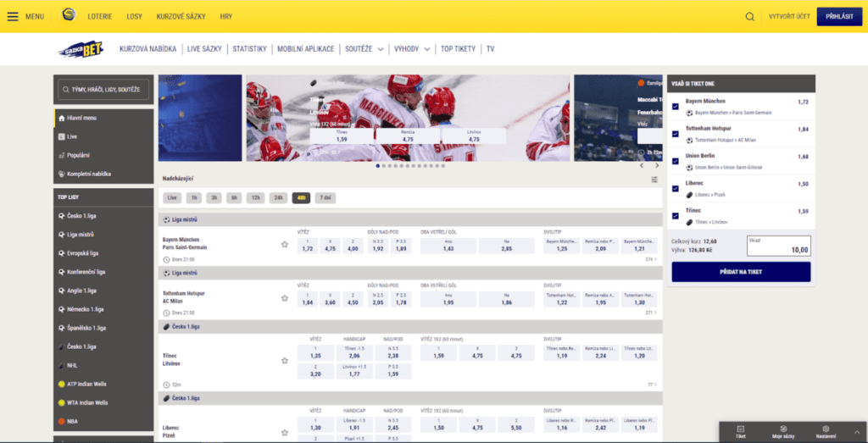Open Populární in sidebar
This screenshot has height=443, width=868.
tap(103, 155)
